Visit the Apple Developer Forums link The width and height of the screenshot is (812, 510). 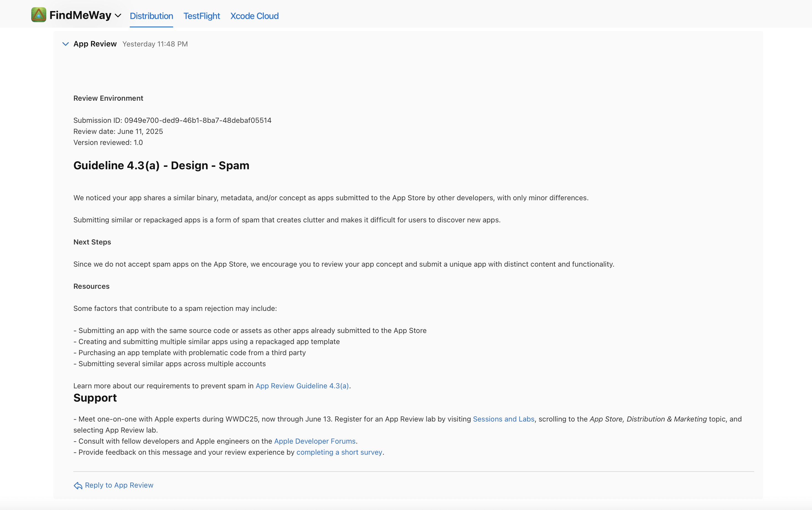pyautogui.click(x=315, y=441)
